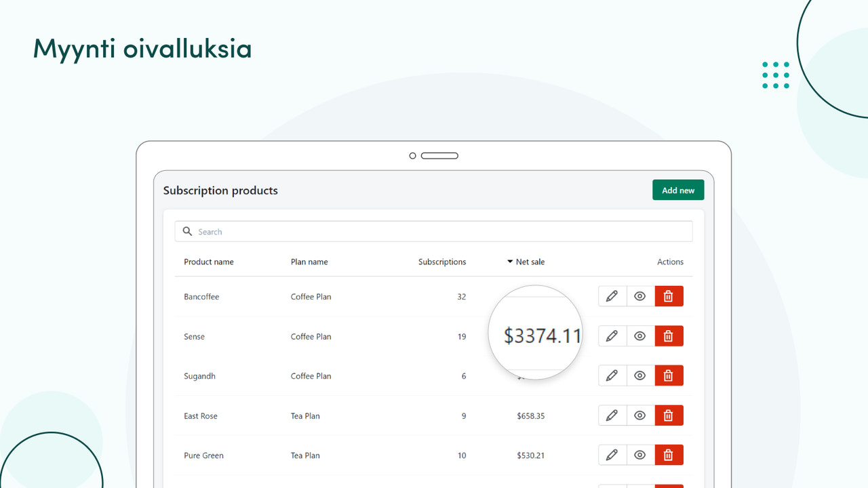Click the Subscriptions column header

click(x=442, y=262)
